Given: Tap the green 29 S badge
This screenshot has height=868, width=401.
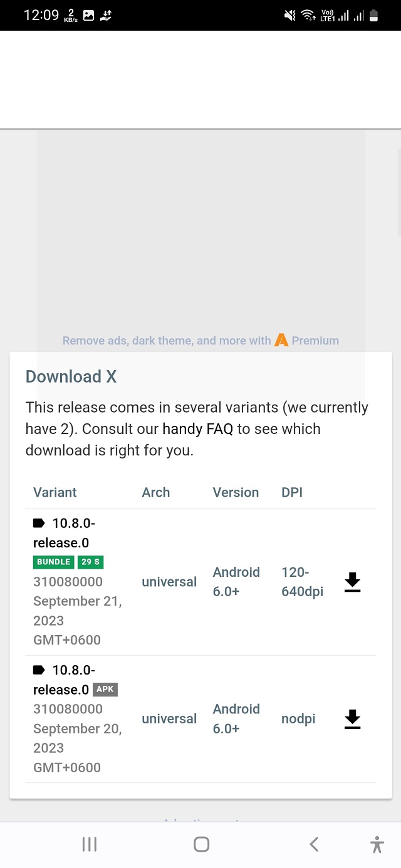Looking at the screenshot, I should [90, 562].
